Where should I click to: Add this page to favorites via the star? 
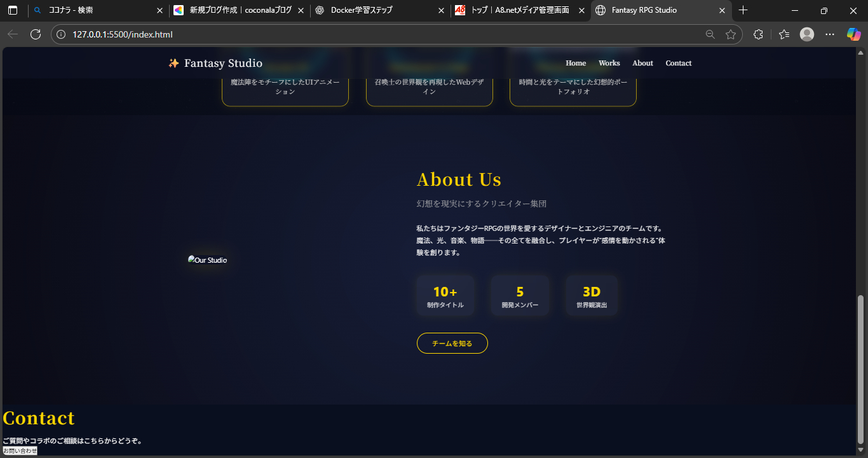click(731, 34)
